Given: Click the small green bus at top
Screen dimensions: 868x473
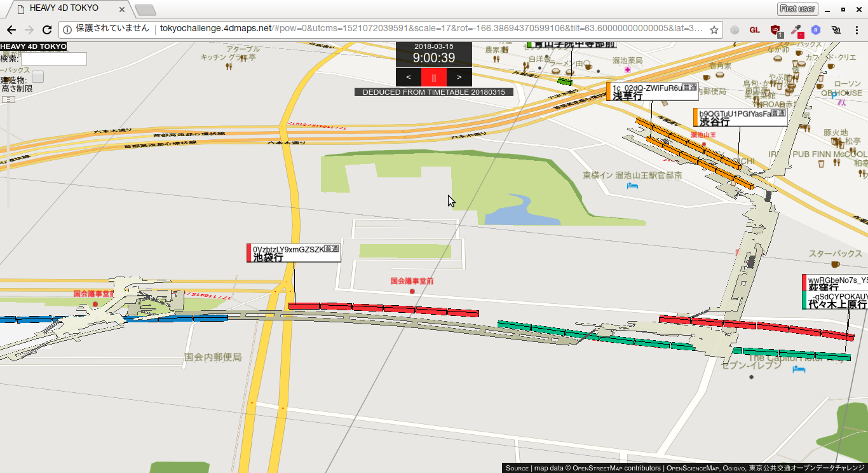Looking at the screenshot, I should (564, 81).
